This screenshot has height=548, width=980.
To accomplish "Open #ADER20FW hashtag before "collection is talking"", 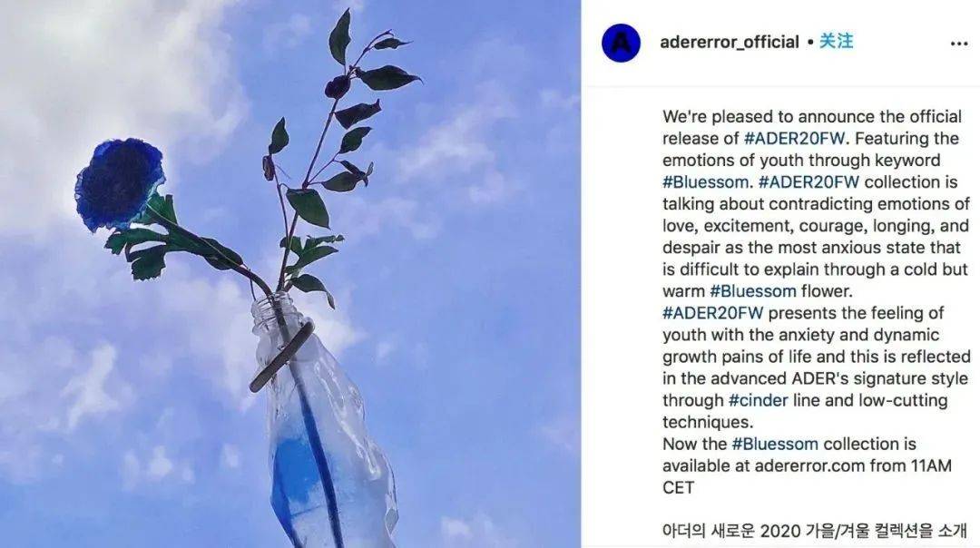I will [x=808, y=181].
